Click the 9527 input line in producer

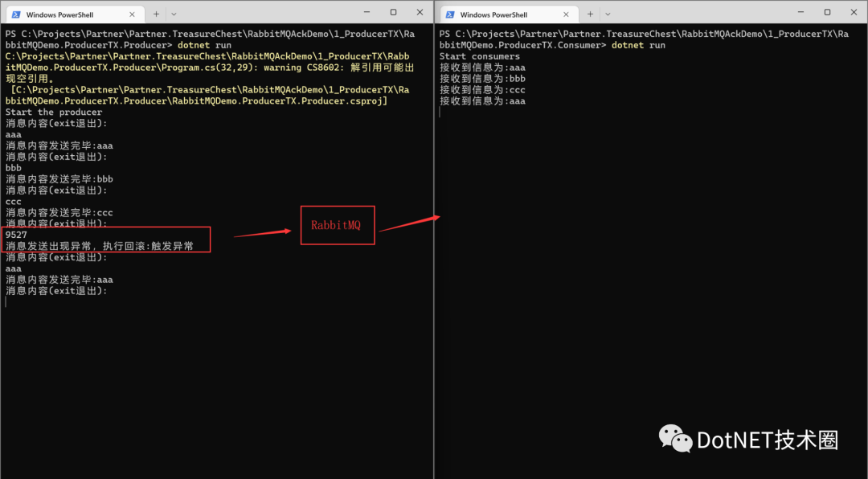tap(17, 235)
